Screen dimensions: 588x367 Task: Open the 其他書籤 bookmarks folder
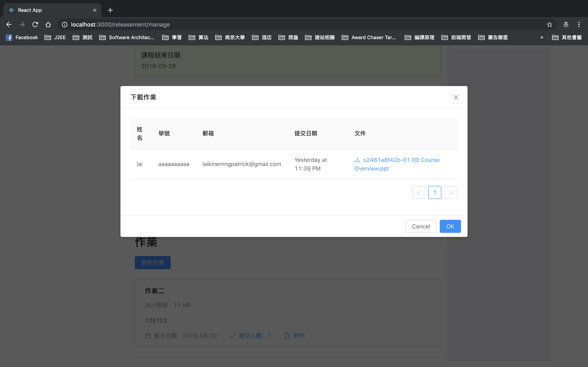tap(567, 37)
